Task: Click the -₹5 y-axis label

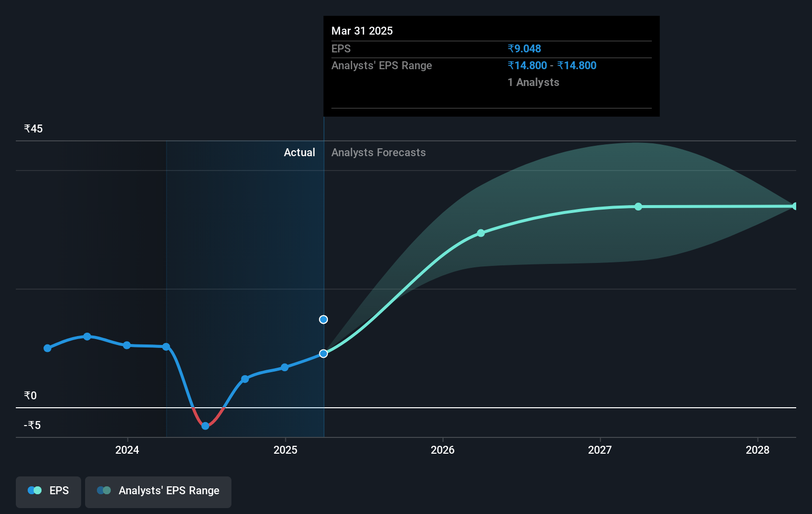Action: tap(32, 426)
